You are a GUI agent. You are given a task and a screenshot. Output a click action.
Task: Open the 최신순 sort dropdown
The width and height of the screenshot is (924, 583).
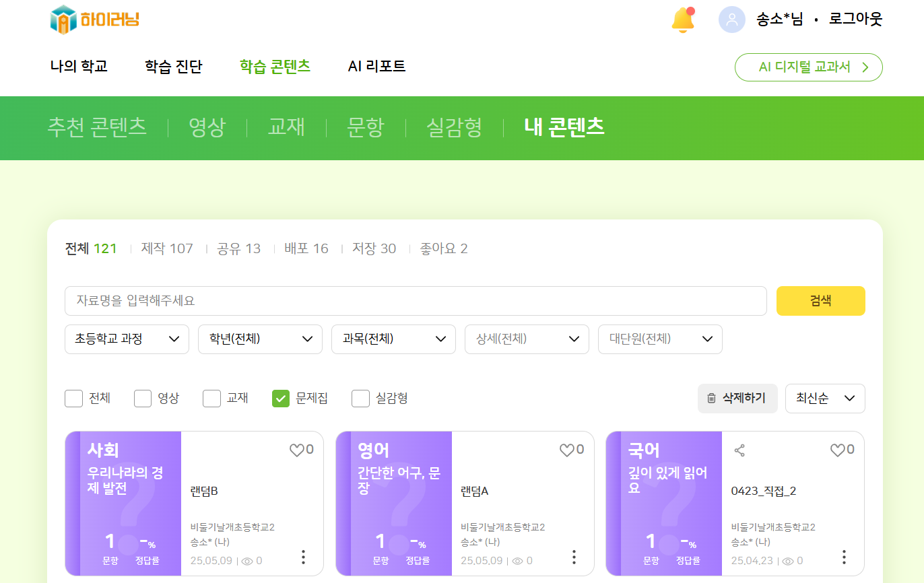tap(825, 399)
